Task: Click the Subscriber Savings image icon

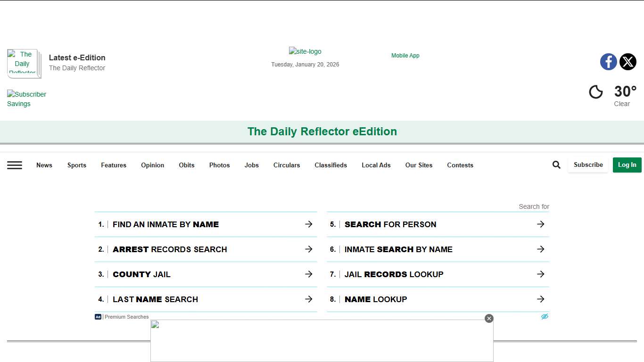Action: [27, 99]
